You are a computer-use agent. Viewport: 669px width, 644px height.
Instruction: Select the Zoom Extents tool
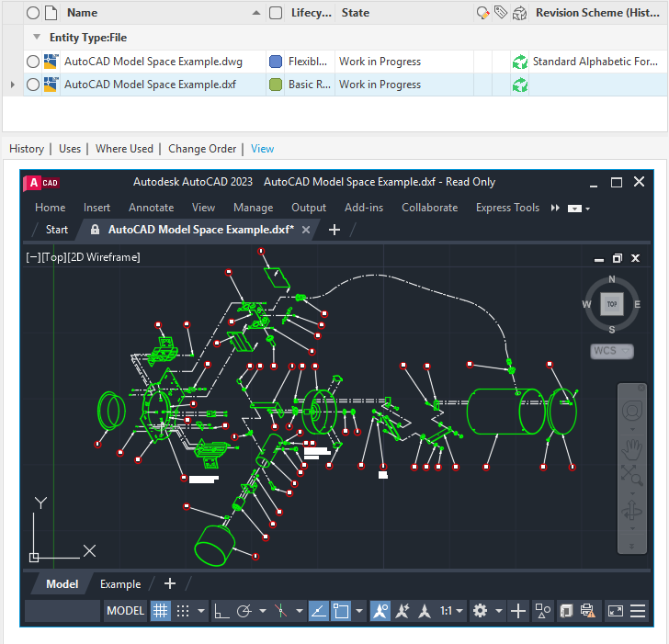tap(632, 476)
